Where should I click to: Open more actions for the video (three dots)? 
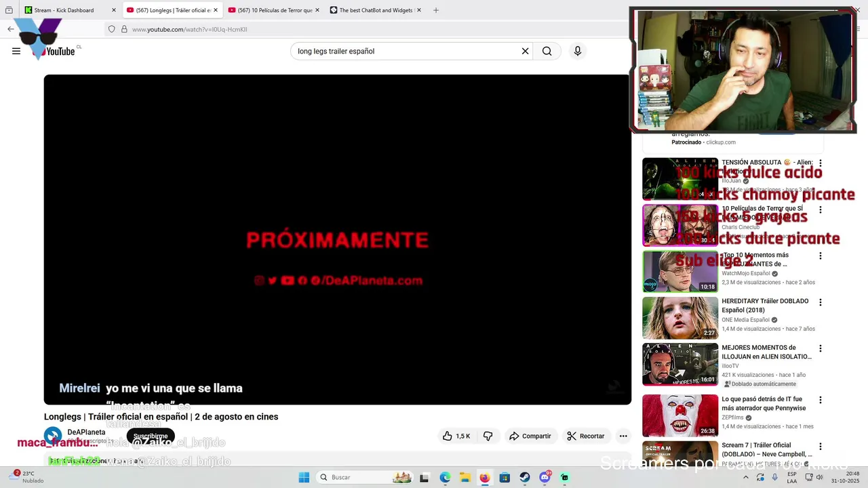(x=623, y=436)
